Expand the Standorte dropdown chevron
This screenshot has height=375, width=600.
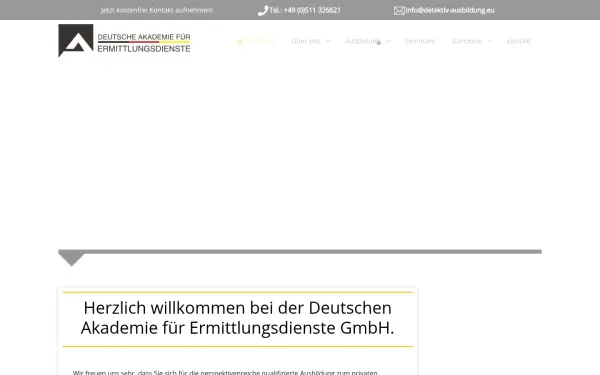pyautogui.click(x=490, y=41)
